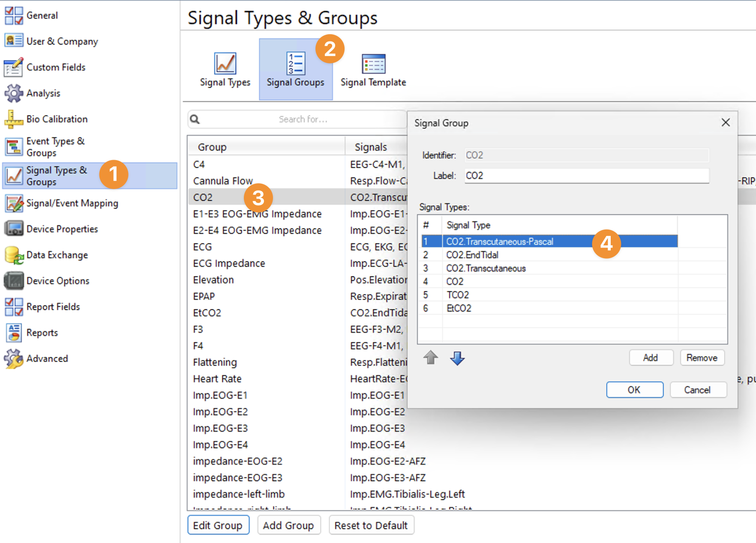This screenshot has height=543, width=756.
Task: Select the Cannula Flow group row
Action: [x=266, y=181]
